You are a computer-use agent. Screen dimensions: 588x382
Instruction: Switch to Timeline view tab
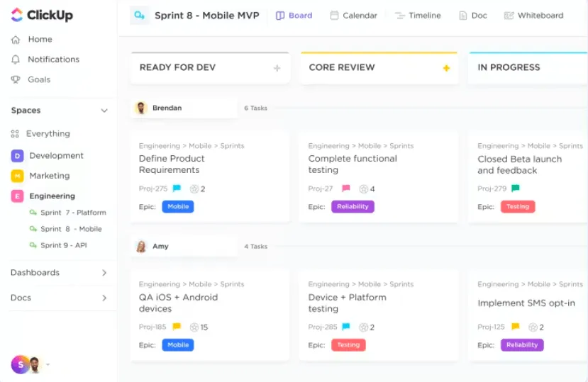[x=418, y=16]
